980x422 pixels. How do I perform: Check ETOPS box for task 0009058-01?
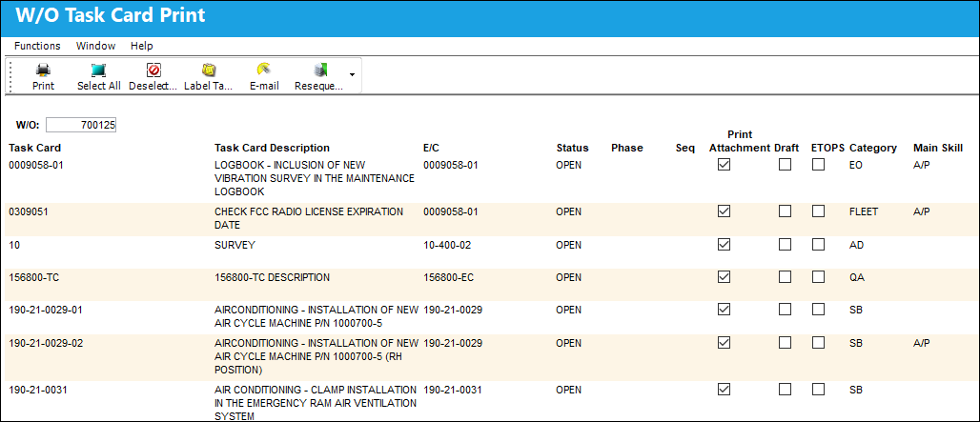[818, 165]
